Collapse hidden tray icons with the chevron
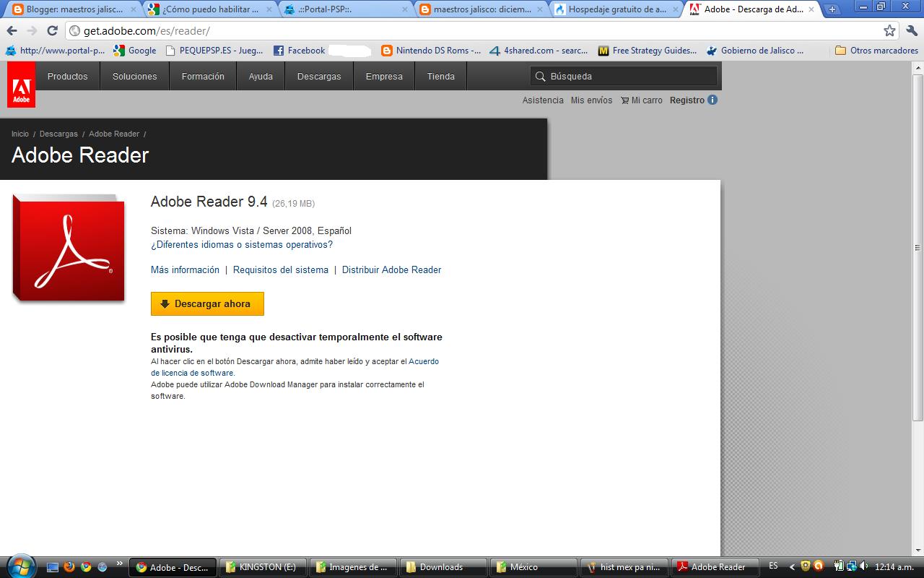The image size is (924, 578). [792, 567]
